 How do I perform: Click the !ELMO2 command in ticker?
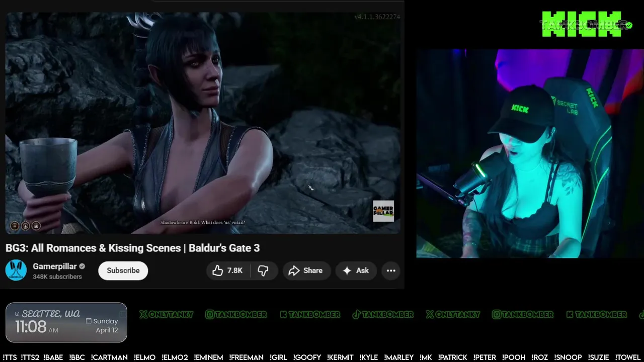(175, 357)
